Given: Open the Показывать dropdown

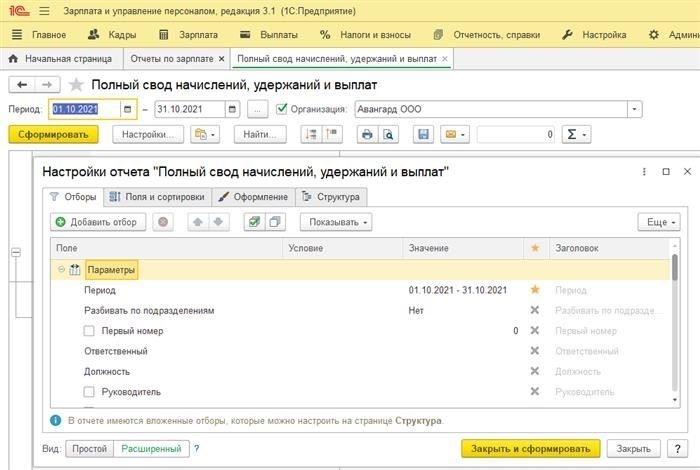Looking at the screenshot, I should tap(336, 222).
